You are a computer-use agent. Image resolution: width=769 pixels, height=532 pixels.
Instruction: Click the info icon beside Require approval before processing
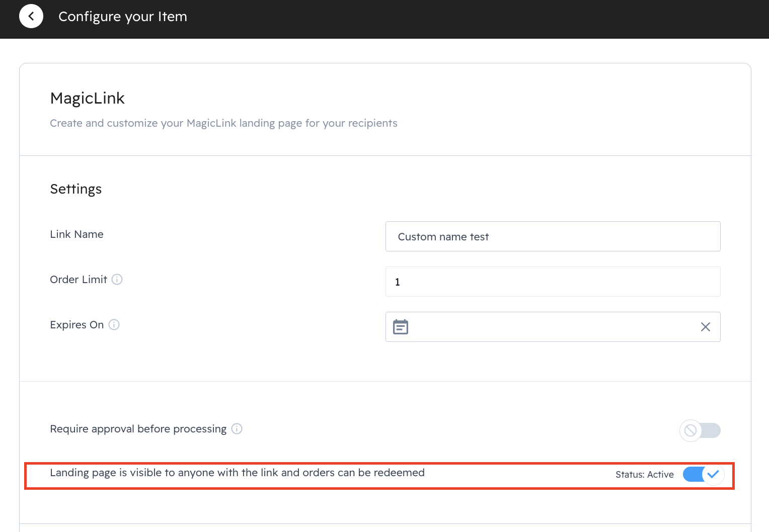(237, 429)
